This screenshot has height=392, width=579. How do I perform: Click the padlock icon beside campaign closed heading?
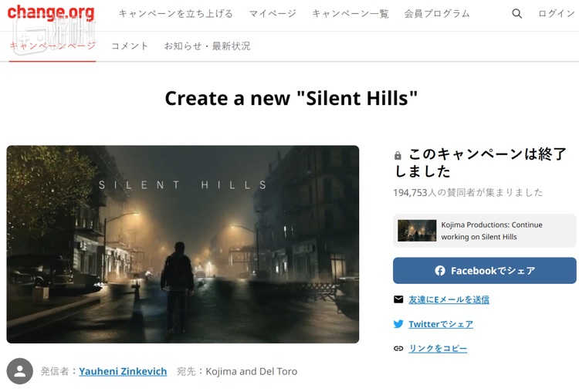398,155
